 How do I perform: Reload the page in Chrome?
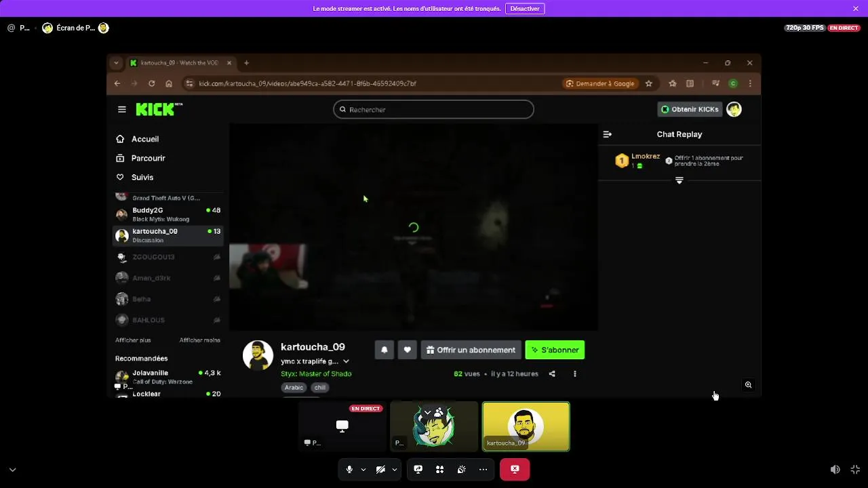click(x=152, y=83)
